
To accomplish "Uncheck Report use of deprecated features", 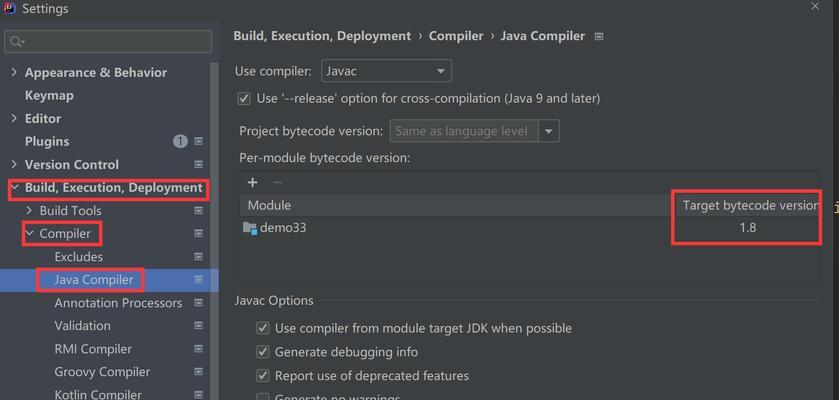I will click(x=263, y=375).
